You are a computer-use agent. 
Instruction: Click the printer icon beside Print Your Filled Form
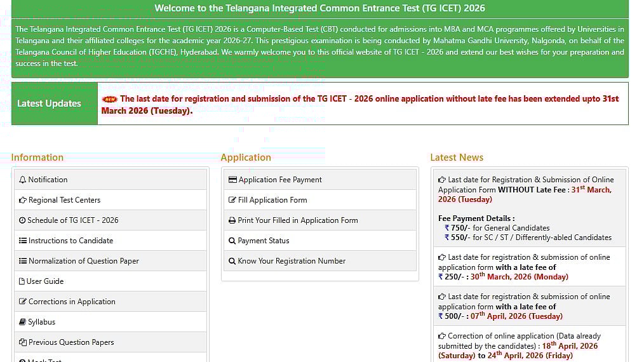(x=232, y=220)
